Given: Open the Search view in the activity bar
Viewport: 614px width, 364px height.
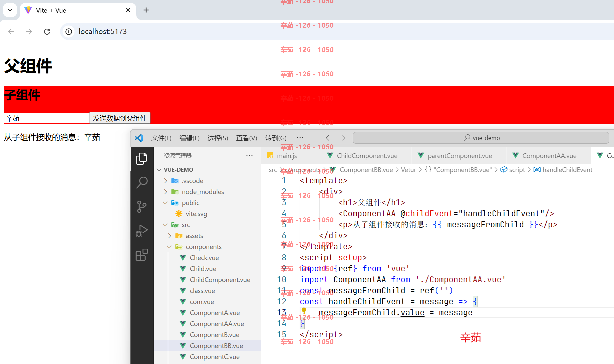Looking at the screenshot, I should coord(142,183).
